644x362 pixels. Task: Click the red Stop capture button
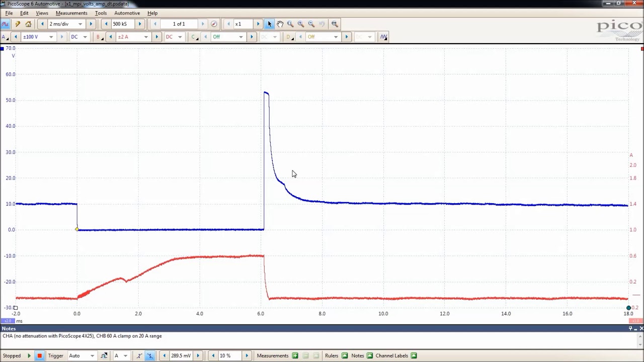click(x=39, y=356)
